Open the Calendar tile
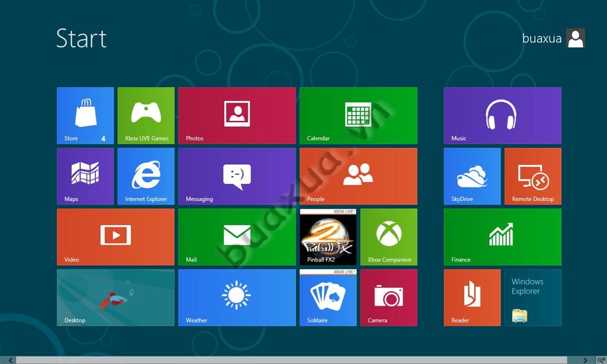The width and height of the screenshot is (607, 364). tap(358, 116)
